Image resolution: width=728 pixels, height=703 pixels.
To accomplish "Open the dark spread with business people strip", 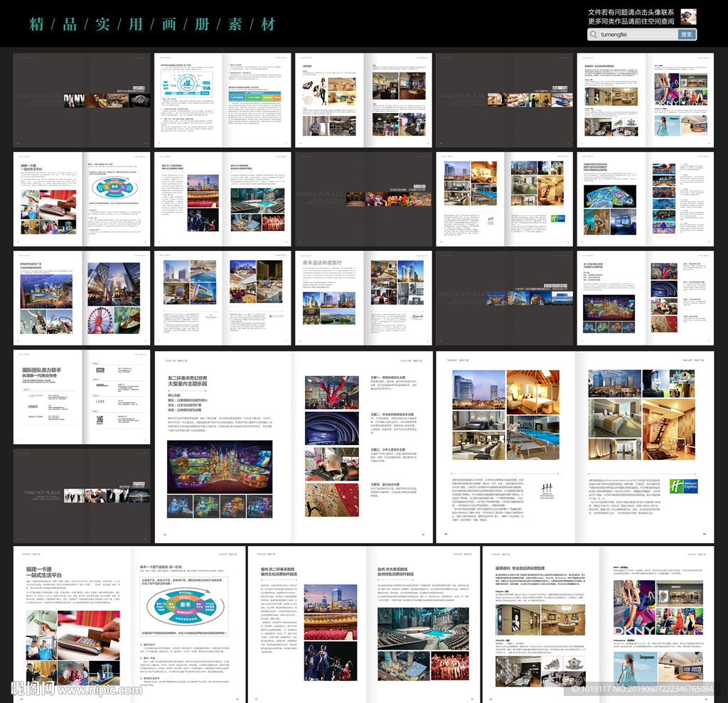I will [x=82, y=496].
